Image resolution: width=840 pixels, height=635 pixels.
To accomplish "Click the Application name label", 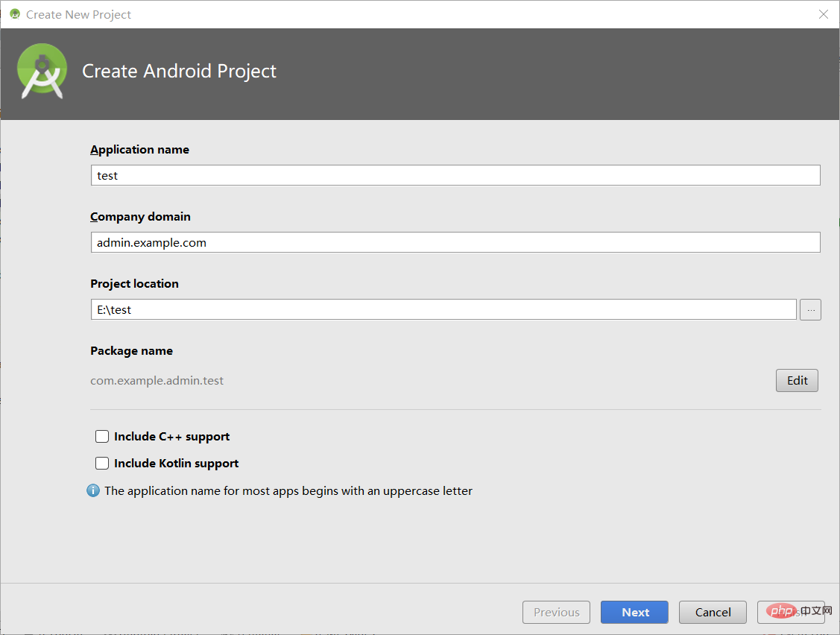I will point(139,149).
